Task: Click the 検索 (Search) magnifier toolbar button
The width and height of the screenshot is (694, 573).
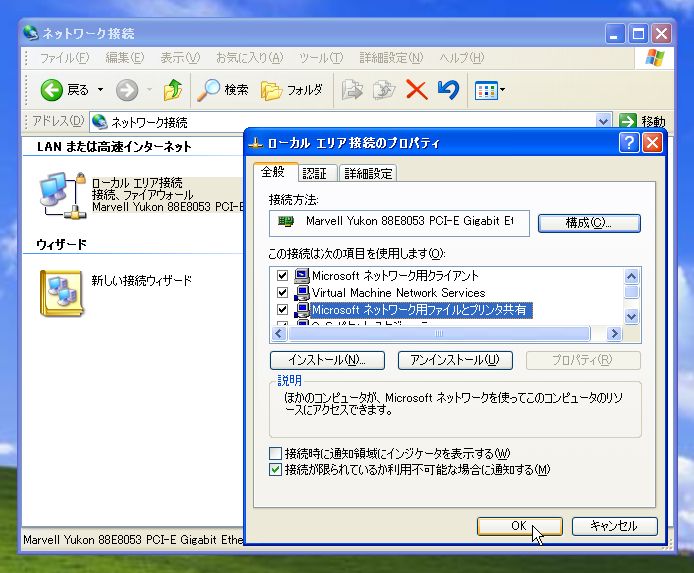Action: (x=223, y=90)
